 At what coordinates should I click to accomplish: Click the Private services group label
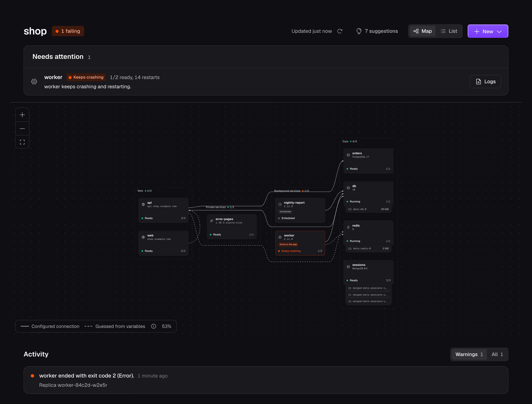click(216, 207)
